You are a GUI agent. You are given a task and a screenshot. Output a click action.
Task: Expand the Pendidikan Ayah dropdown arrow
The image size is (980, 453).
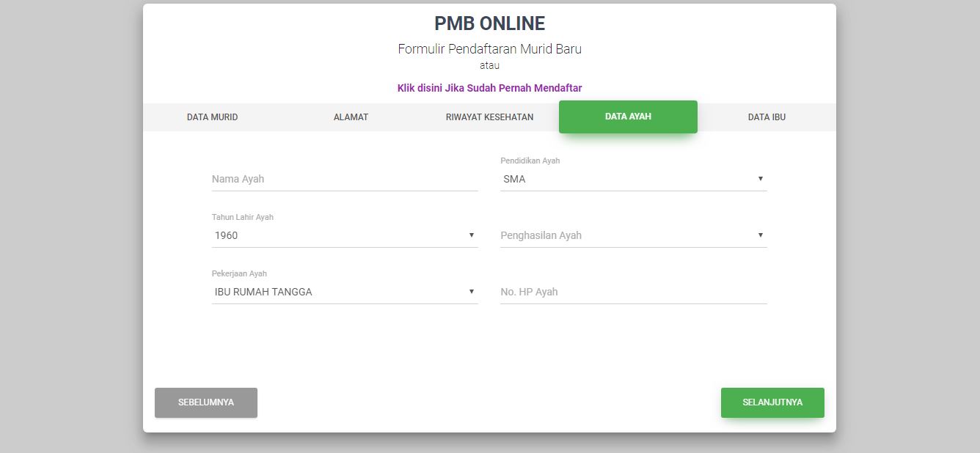point(760,179)
